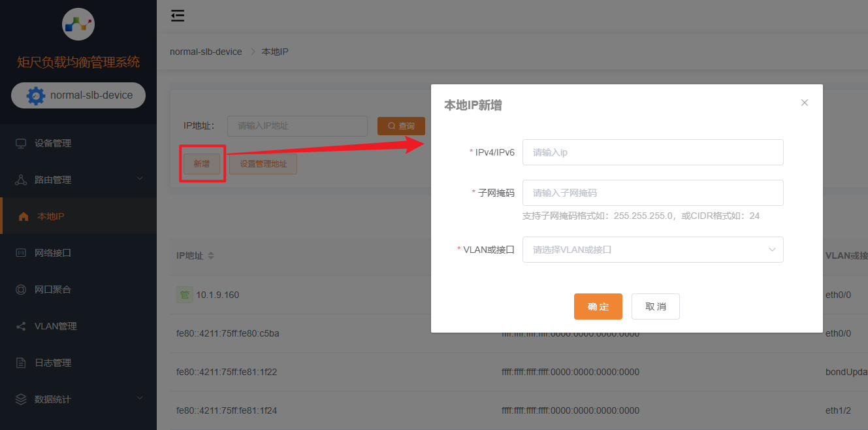Click the VLAN管理 share icon

pyautogui.click(x=21, y=326)
